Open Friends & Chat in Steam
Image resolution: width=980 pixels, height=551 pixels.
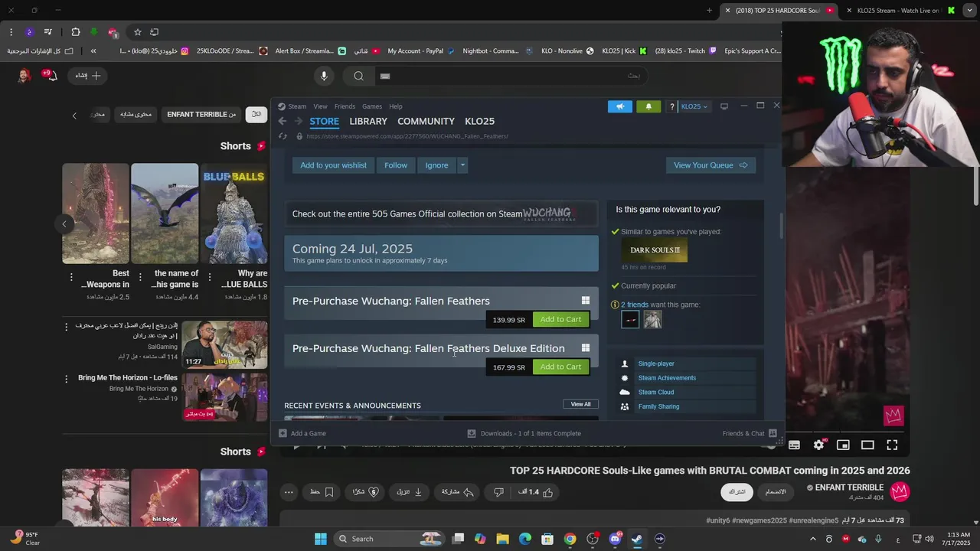[x=750, y=433]
